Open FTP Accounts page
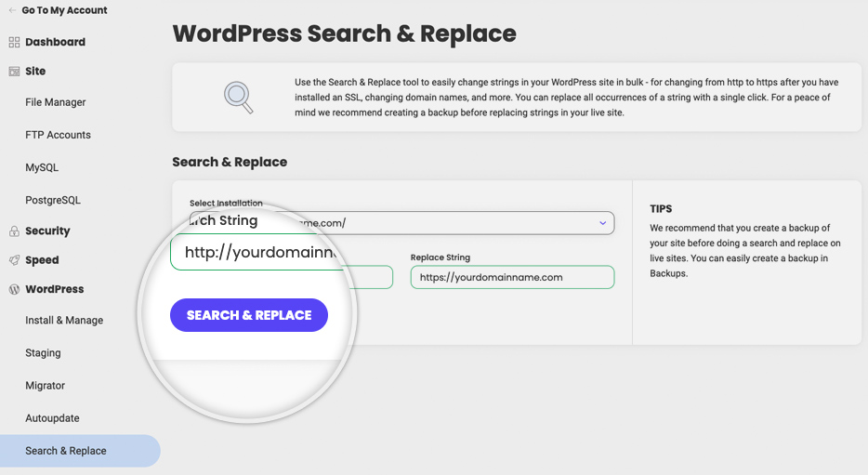Viewport: 868px width, 475px height. tap(59, 135)
